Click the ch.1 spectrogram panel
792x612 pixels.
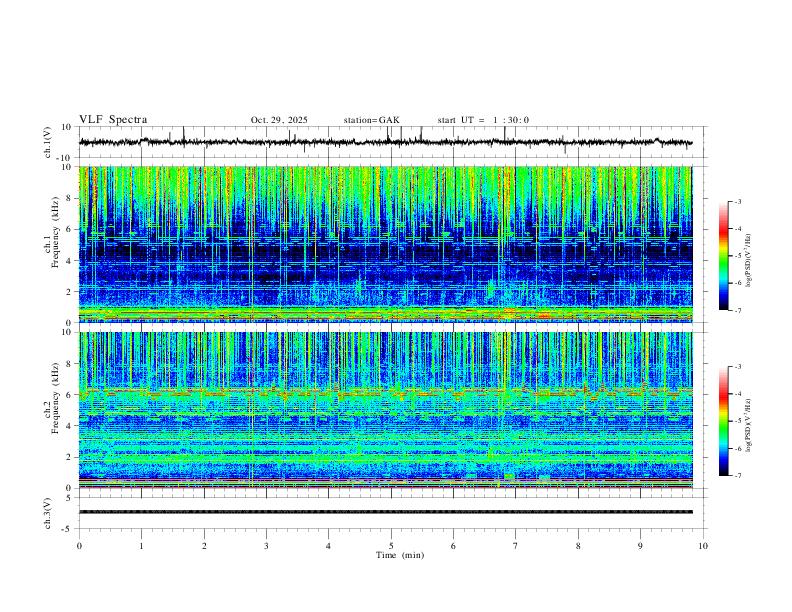[x=385, y=244]
